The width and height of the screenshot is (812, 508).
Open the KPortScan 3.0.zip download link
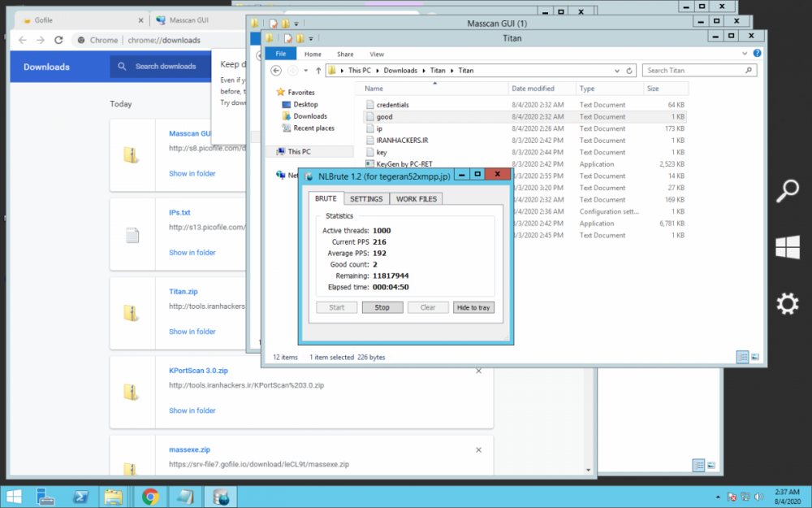point(198,371)
